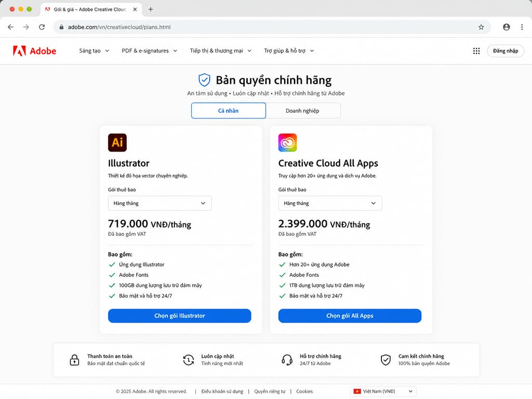
Task: Click Adobe Fonts in All Apps plan
Action: point(304,275)
